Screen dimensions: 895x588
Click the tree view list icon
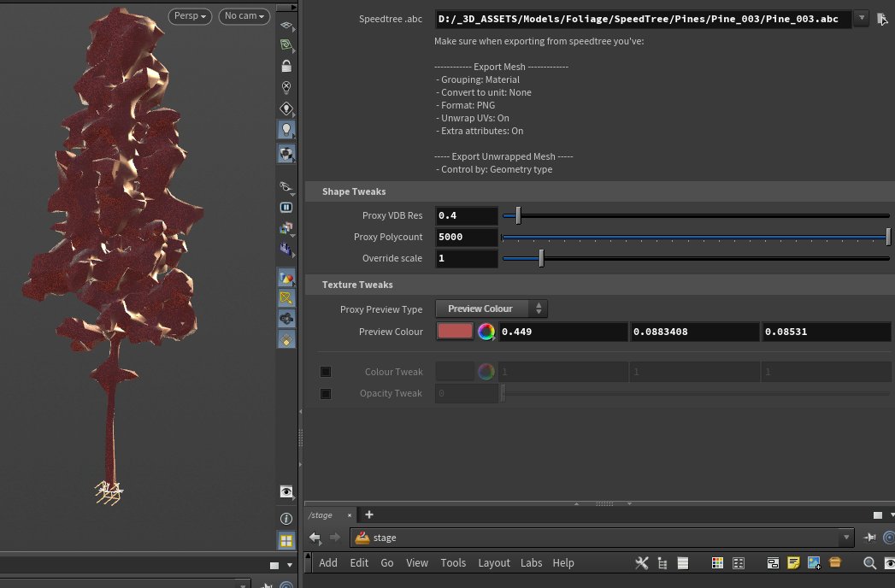point(662,563)
